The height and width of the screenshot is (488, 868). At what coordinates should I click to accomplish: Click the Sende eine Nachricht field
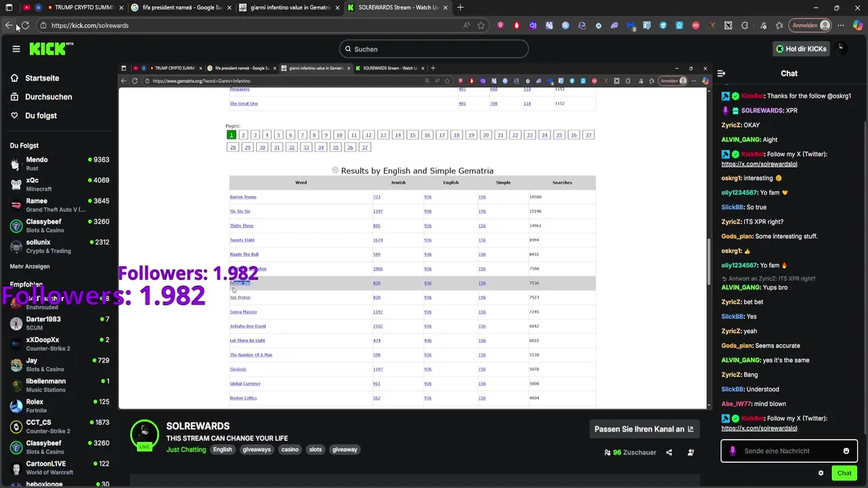point(789,451)
